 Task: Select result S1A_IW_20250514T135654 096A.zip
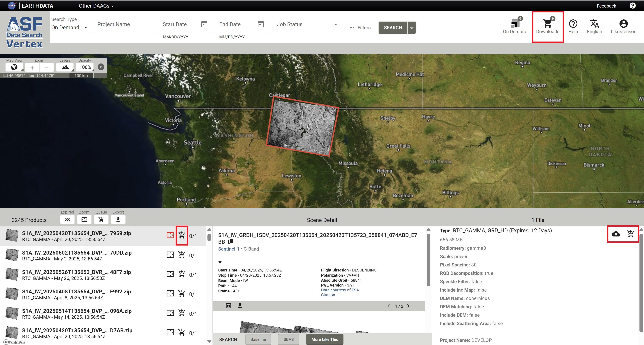[103, 314]
